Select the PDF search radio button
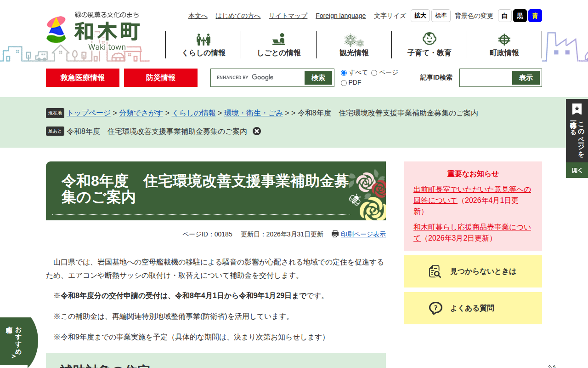This screenshot has height=368, width=588. pyautogui.click(x=343, y=83)
